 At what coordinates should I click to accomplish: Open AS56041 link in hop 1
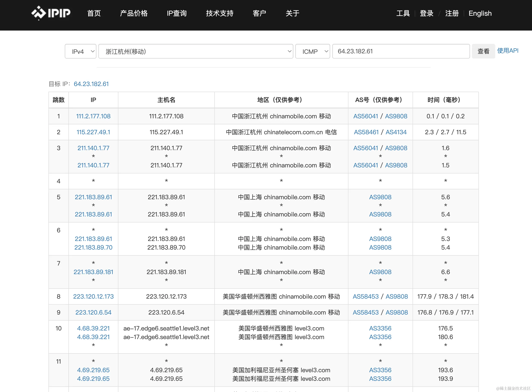click(x=366, y=116)
